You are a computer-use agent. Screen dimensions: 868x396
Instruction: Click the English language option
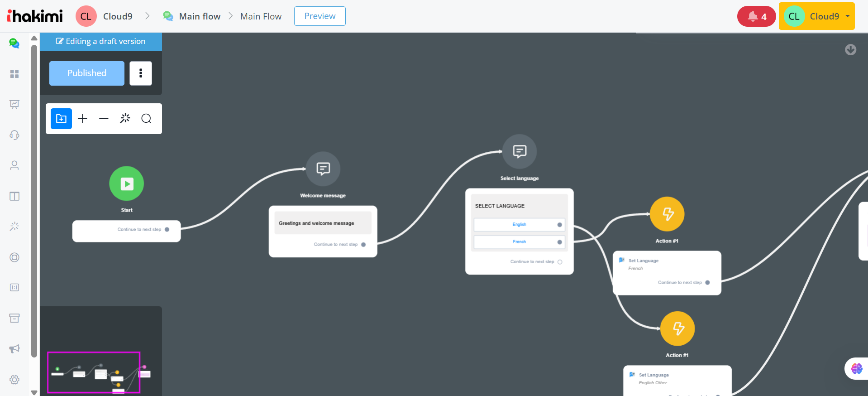tap(520, 225)
